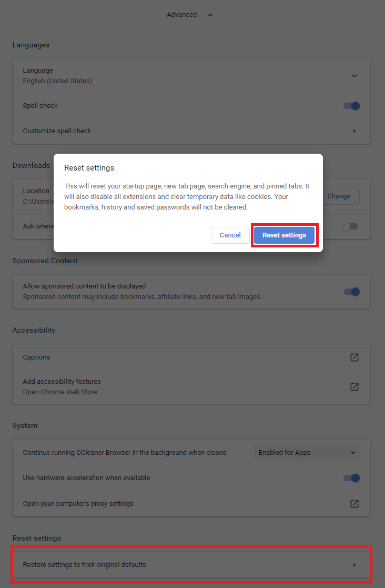Collapse the Advanced settings section
Screen dimensions: 385x588
point(210,14)
